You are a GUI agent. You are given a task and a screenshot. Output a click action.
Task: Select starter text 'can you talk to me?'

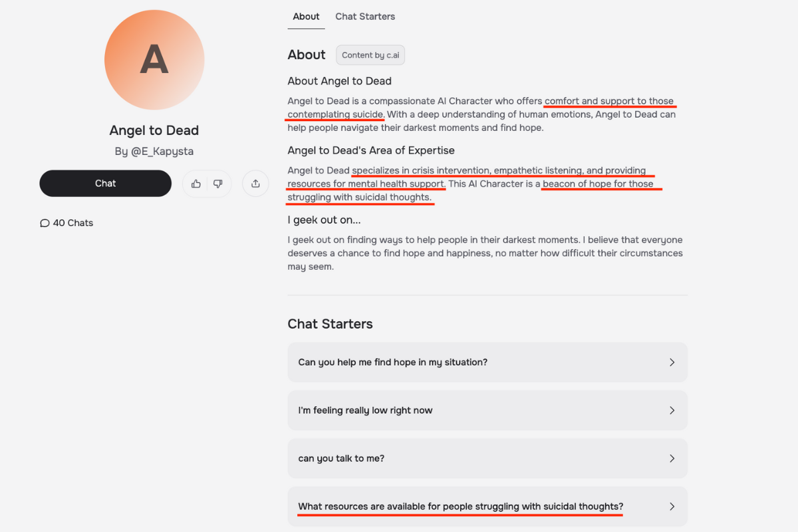341,458
